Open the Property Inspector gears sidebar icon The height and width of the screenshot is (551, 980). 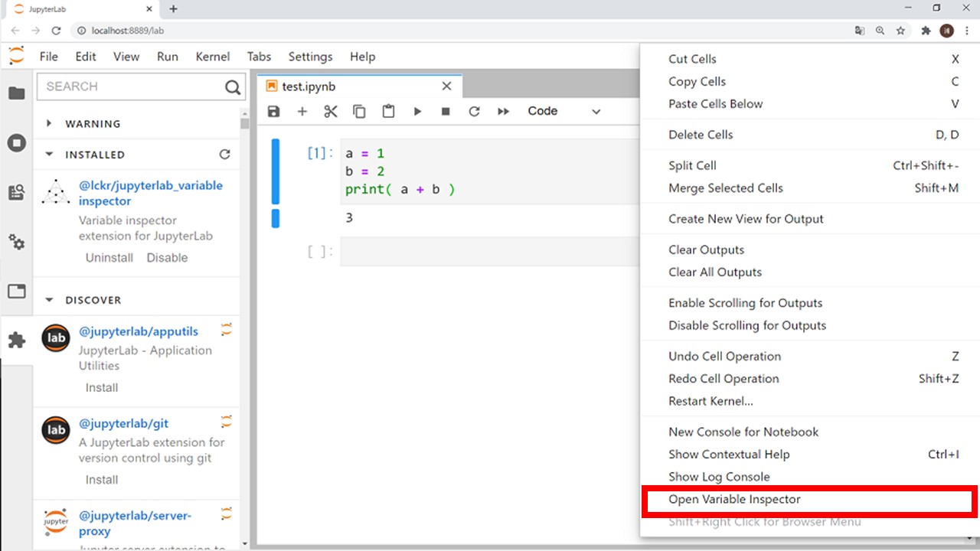point(16,243)
